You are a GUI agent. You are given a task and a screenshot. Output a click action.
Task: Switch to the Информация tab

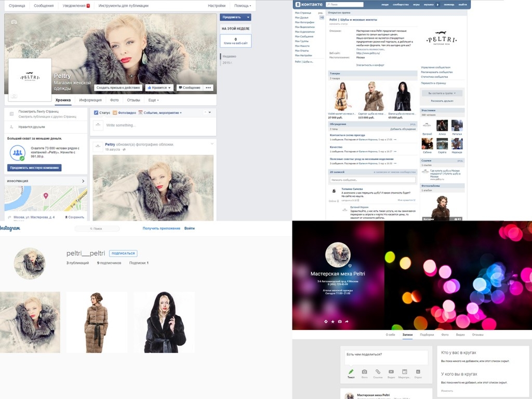coord(90,100)
